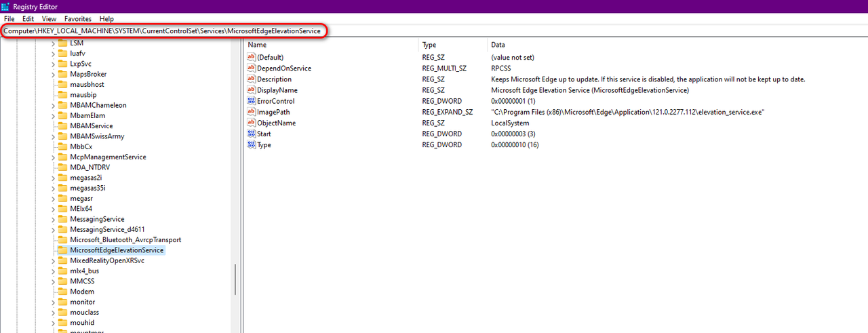
Task: Expand the MBAMChameleon key arrow
Action: coord(52,105)
